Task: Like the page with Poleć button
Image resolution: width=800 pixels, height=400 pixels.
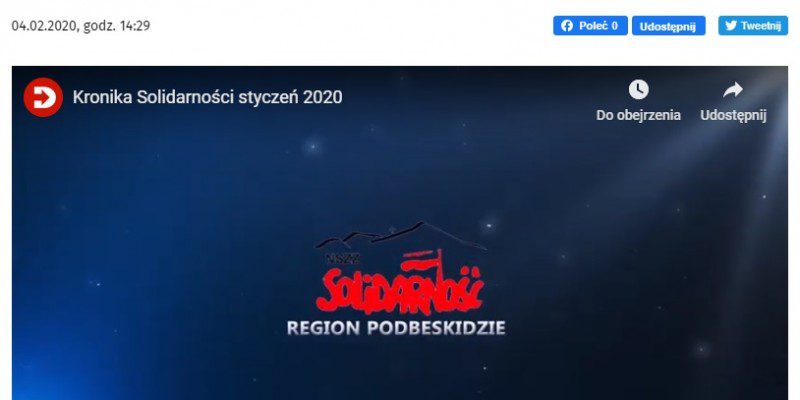Action: click(x=590, y=26)
